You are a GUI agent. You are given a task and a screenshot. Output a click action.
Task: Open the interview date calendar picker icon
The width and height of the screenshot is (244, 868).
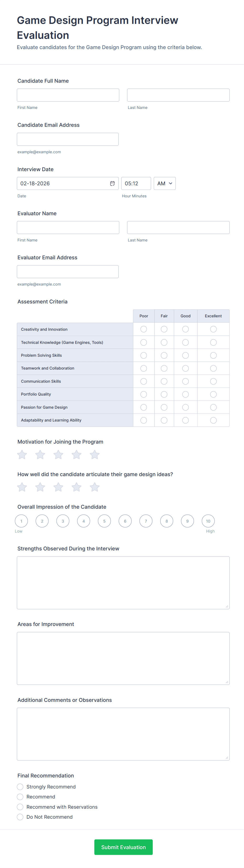coord(113,183)
